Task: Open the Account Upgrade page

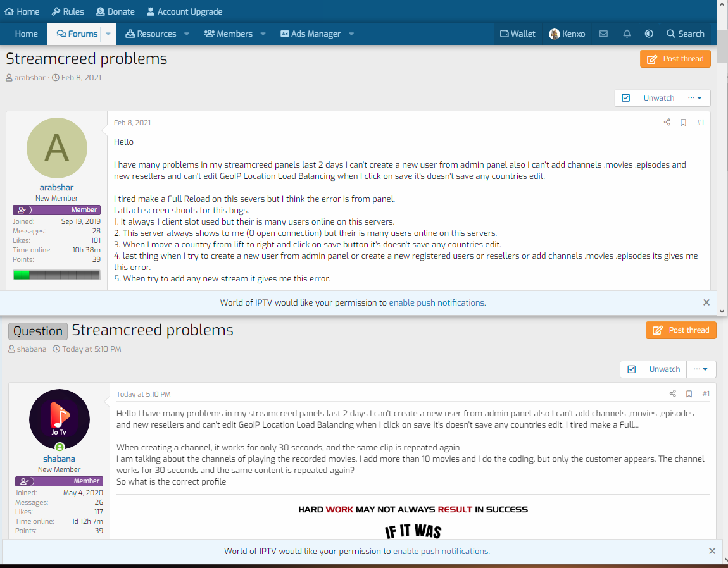Action: point(184,11)
